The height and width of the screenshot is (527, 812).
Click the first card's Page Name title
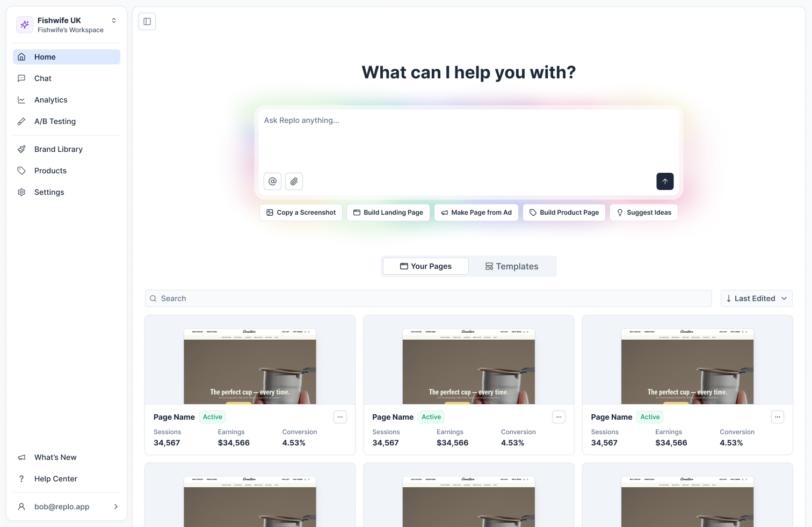click(174, 417)
